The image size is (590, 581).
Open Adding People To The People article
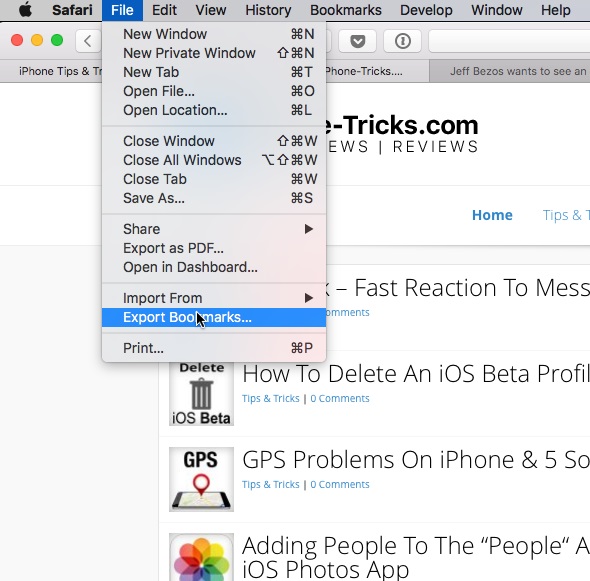click(416, 557)
